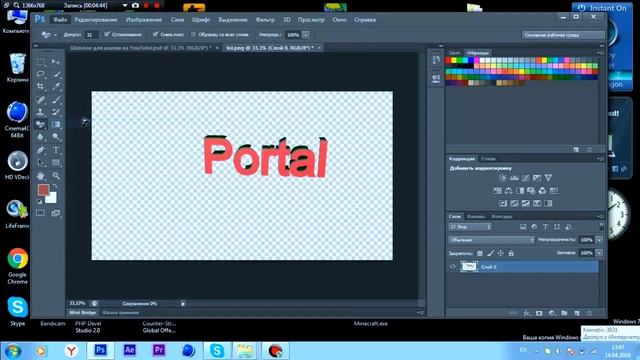
Task: Open the Редактирование menu
Action: pyautogui.click(x=96, y=20)
